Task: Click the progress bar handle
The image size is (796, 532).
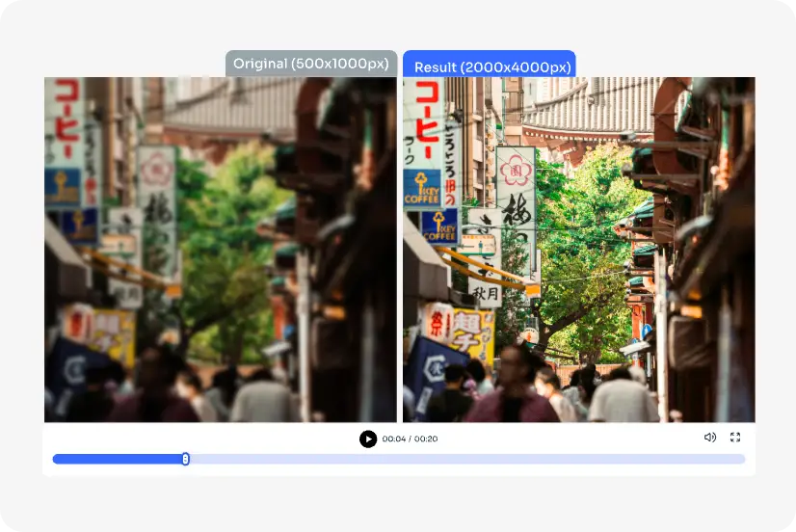Action: (185, 459)
